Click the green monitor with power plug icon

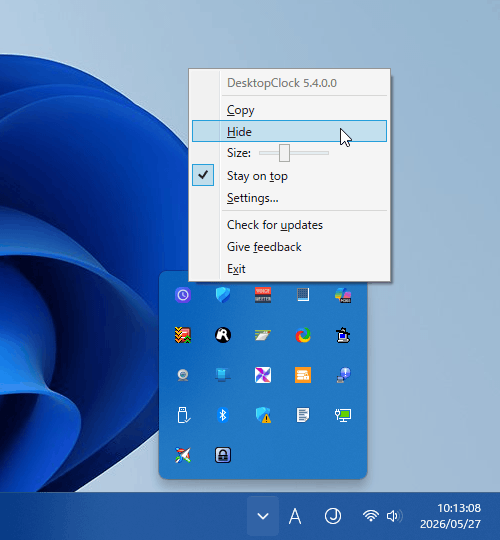coord(343,415)
